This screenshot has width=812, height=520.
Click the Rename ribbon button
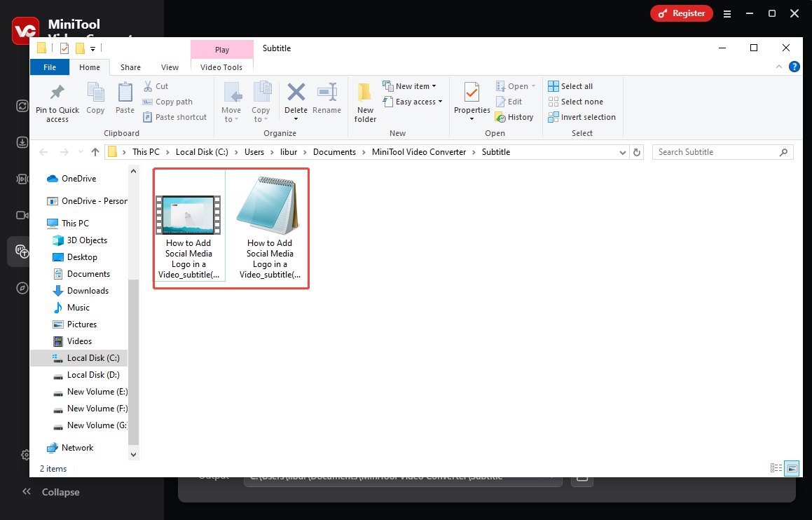click(x=326, y=98)
